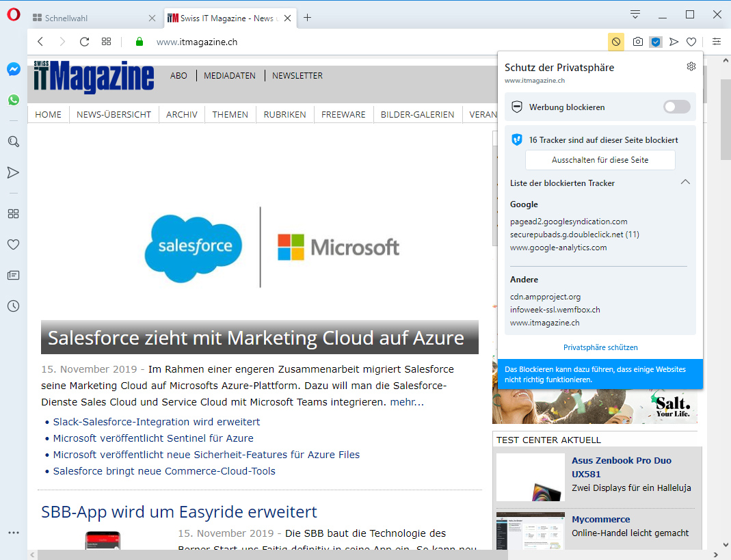Open SBB-App Easyride headline
This screenshot has height=560, width=731.
[179, 511]
